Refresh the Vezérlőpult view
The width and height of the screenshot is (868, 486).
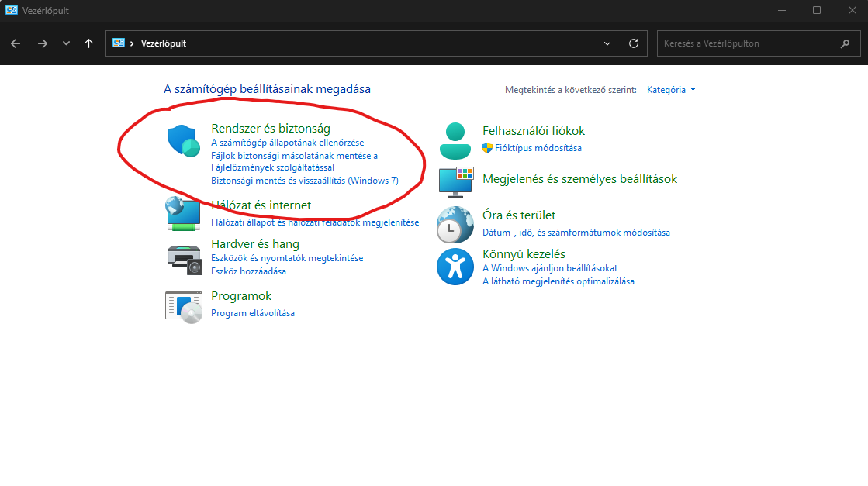[634, 43]
